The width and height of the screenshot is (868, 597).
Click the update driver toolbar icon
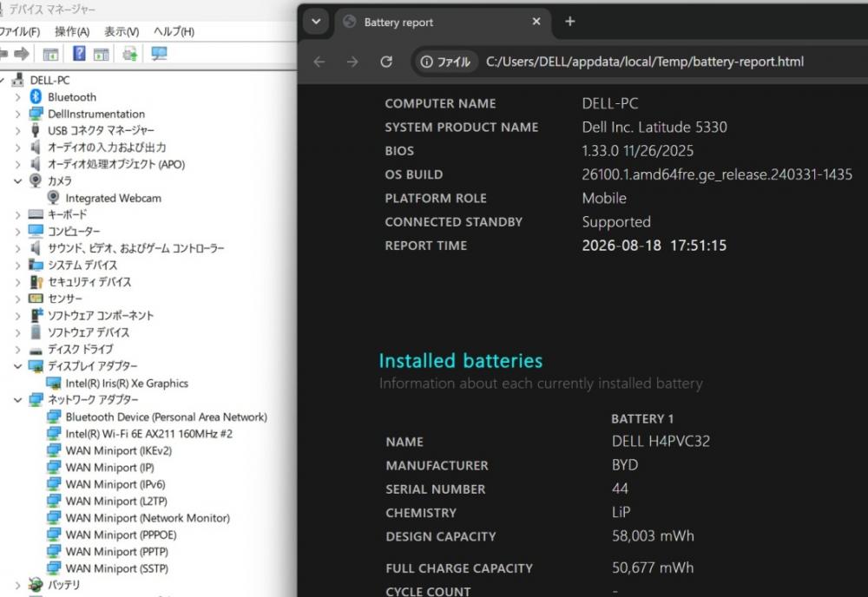130,54
